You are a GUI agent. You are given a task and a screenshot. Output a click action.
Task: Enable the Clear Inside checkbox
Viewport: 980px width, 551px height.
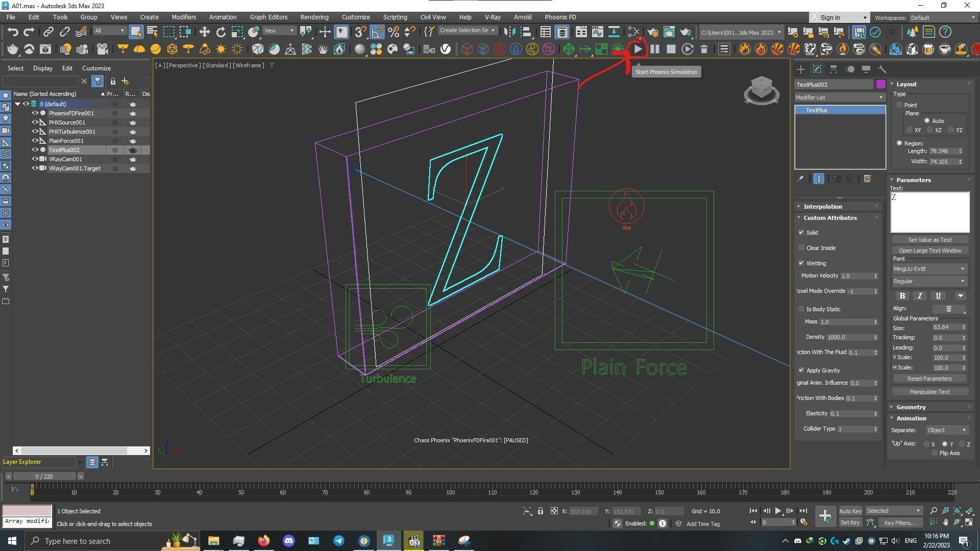pyautogui.click(x=801, y=248)
